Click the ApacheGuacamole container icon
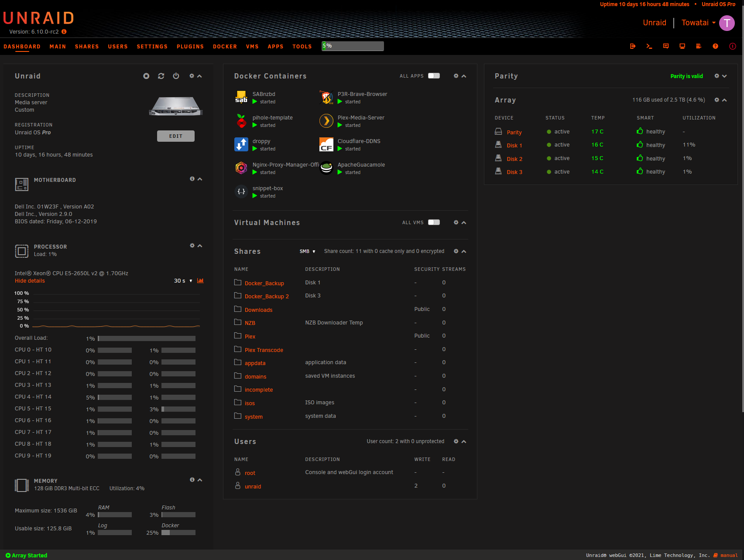 326,168
